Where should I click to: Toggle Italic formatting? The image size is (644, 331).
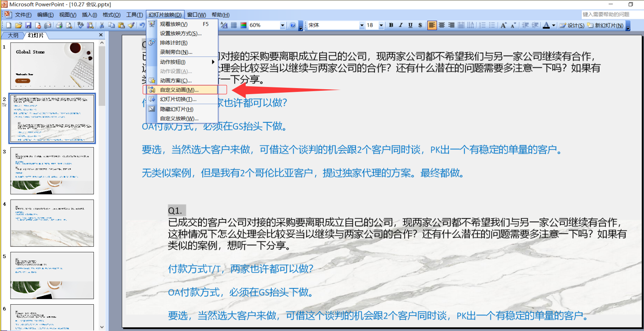pyautogui.click(x=401, y=25)
